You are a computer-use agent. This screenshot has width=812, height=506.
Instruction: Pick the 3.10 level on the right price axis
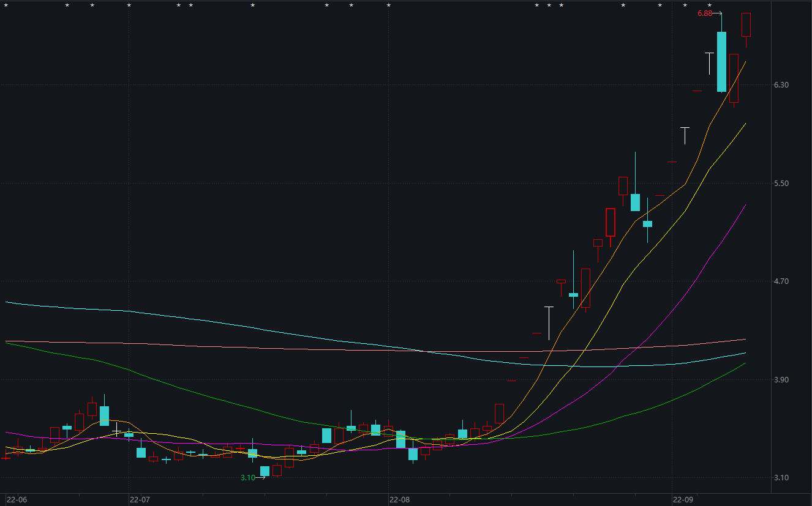(781, 478)
